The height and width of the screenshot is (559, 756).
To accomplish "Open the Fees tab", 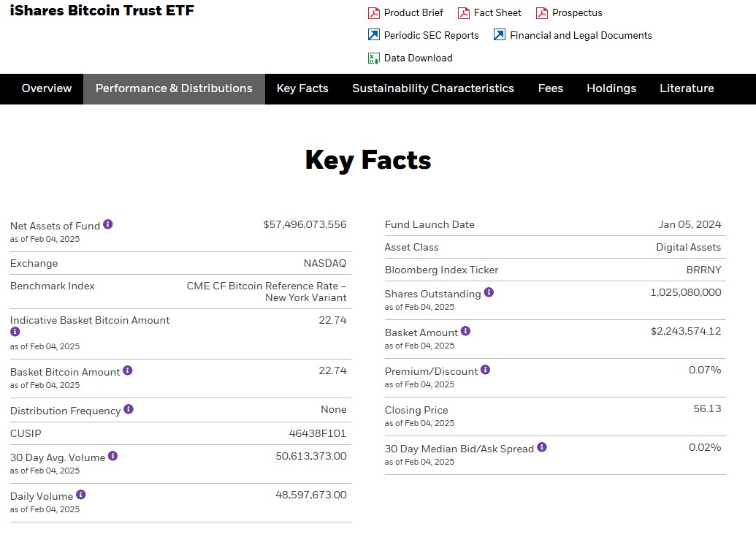I will (x=551, y=88).
